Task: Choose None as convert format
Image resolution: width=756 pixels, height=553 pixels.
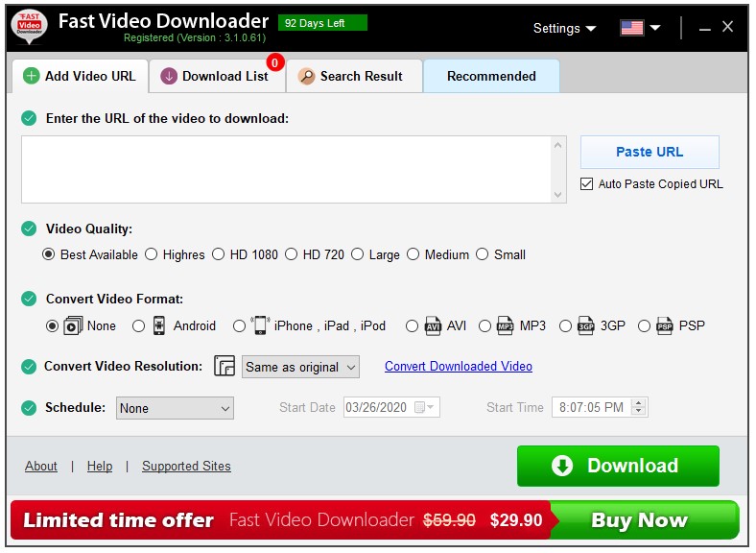Action: pyautogui.click(x=52, y=326)
